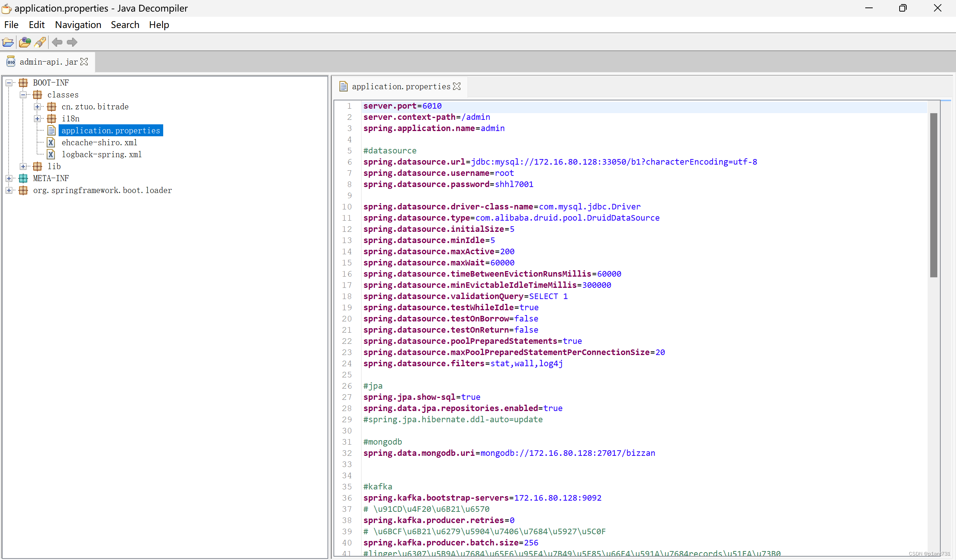Viewport: 956px width, 560px height.
Task: Close the admin-api.jar tab
Action: 84,62
